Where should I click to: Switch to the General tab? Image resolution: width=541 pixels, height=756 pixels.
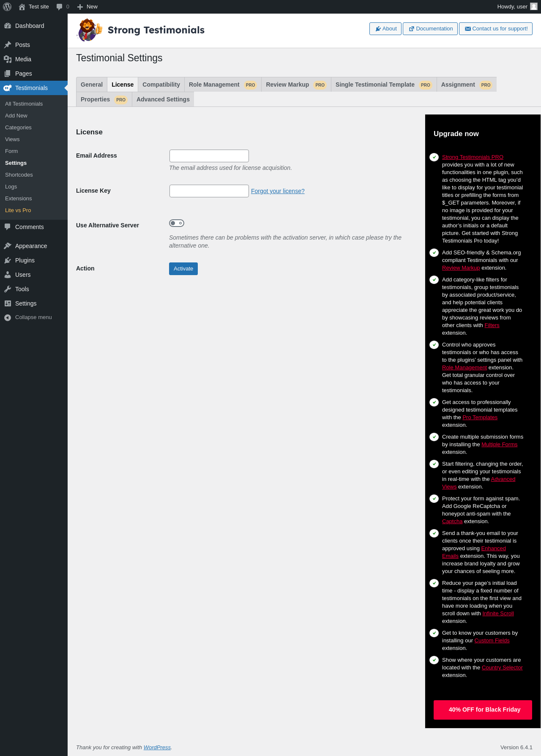[x=92, y=85]
